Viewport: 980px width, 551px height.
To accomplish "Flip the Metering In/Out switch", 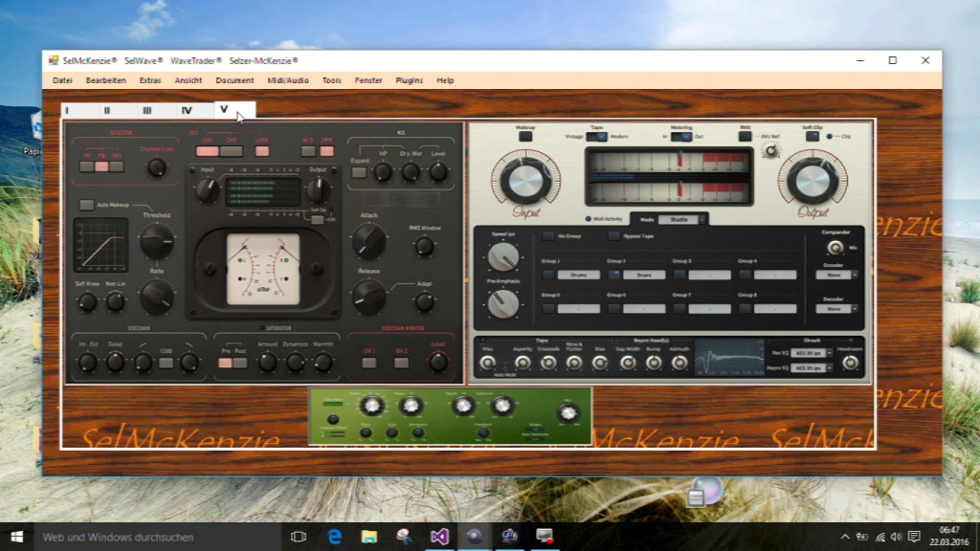I will click(x=681, y=137).
